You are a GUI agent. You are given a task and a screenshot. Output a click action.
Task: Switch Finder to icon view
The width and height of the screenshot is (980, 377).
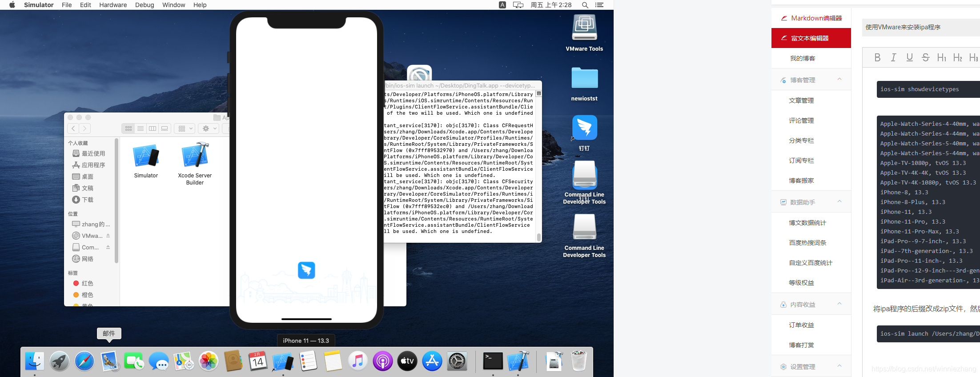(129, 128)
